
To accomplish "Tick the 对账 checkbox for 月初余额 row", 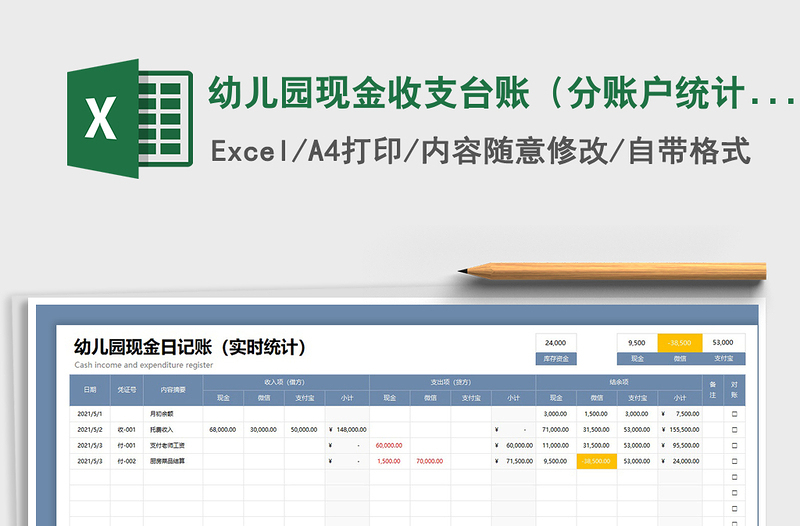I will [735, 414].
